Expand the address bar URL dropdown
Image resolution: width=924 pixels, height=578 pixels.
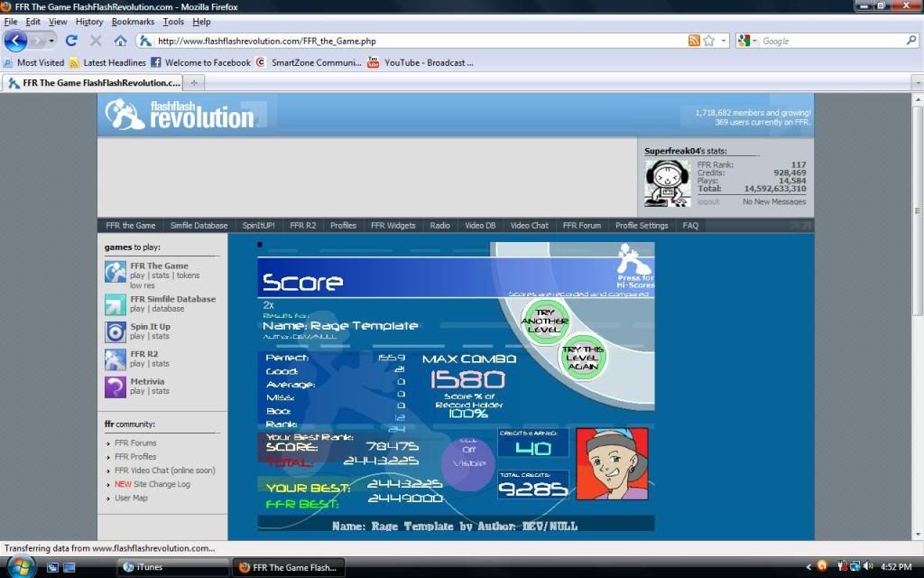(723, 41)
